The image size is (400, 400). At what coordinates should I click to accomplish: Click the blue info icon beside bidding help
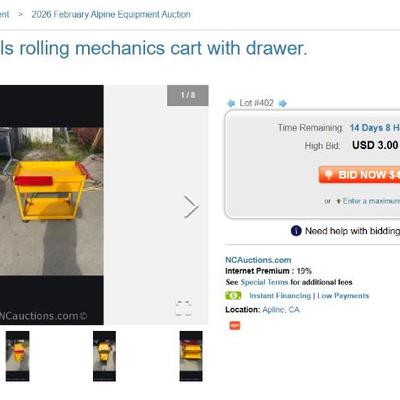[296, 231]
